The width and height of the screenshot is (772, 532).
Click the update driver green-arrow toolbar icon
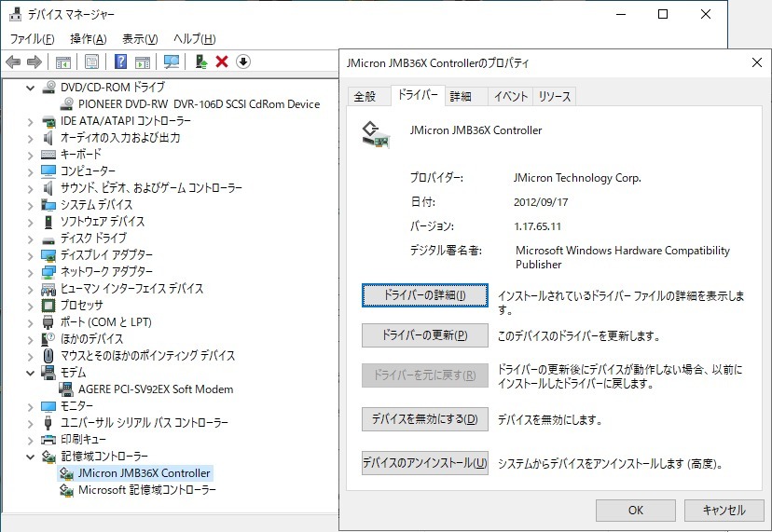[200, 62]
